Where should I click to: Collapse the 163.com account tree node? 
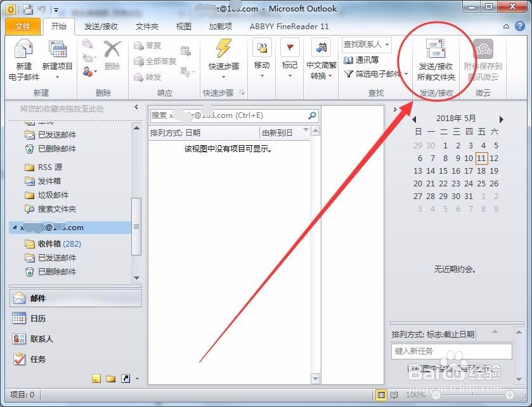tap(14, 227)
